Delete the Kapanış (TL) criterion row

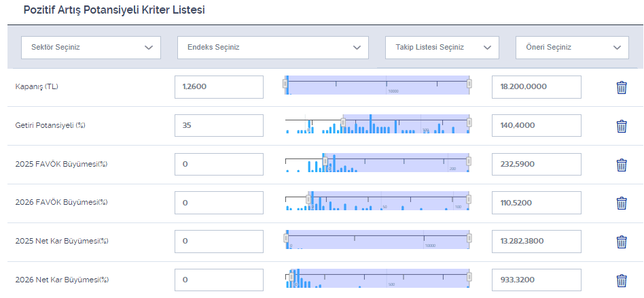click(621, 87)
